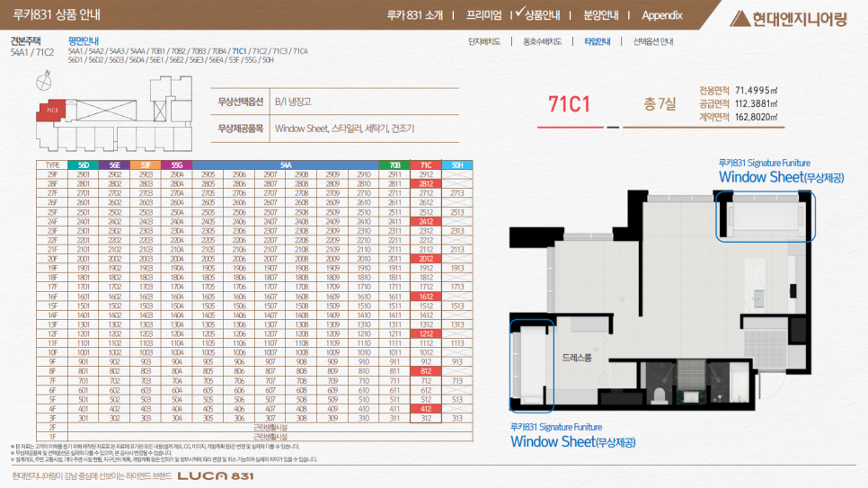Click the green 70B table column header
The width and height of the screenshot is (868, 488).
394,165
